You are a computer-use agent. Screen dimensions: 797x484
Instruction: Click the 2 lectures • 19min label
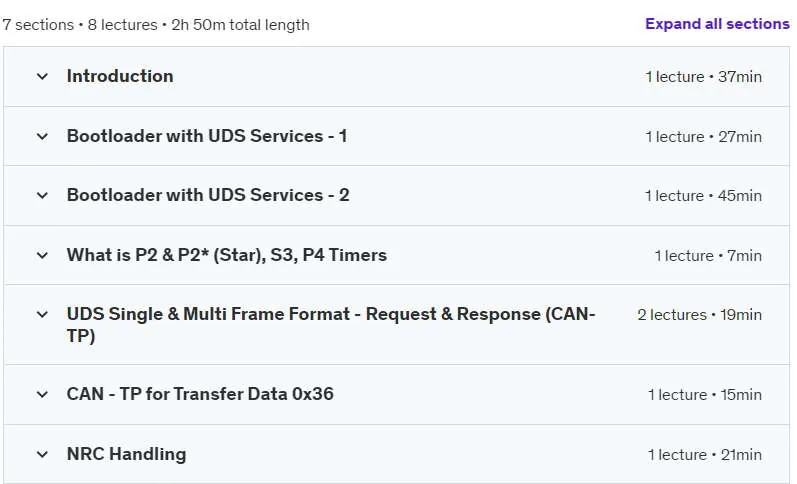tap(699, 315)
